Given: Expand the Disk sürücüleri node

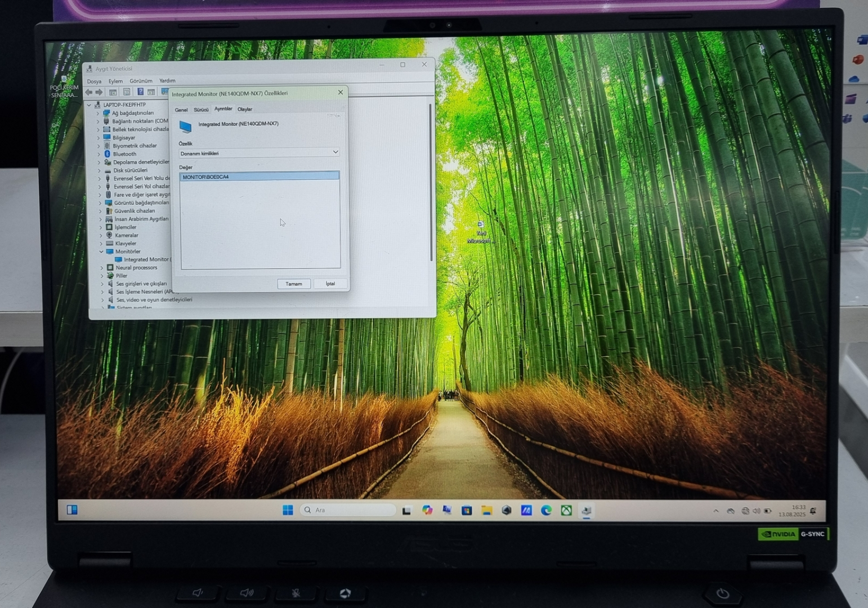Looking at the screenshot, I should [100, 170].
